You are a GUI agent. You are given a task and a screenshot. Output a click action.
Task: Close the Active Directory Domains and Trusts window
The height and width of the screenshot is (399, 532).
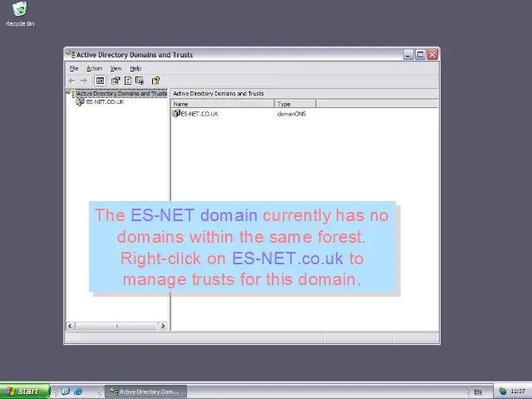pyautogui.click(x=432, y=54)
